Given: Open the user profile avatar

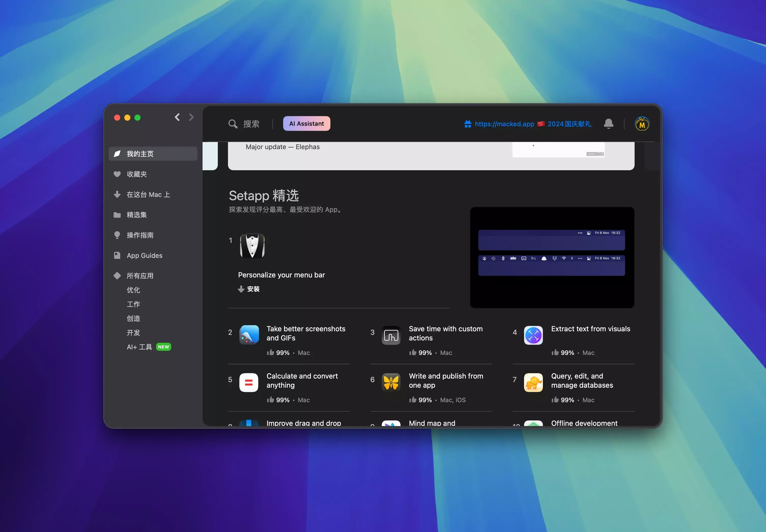Looking at the screenshot, I should tap(642, 124).
